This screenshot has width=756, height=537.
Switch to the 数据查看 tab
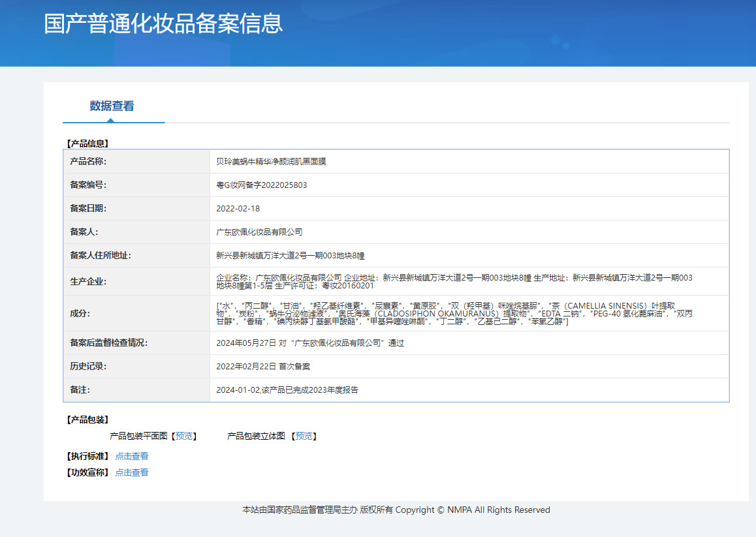point(112,106)
